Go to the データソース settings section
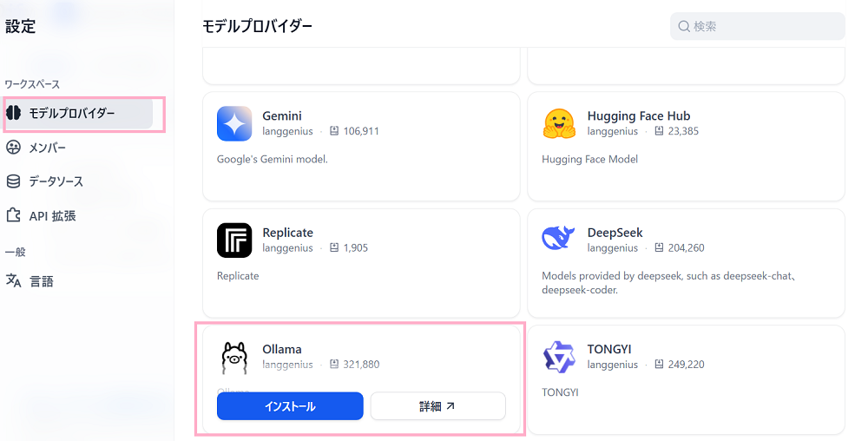The height and width of the screenshot is (441, 868). tap(56, 181)
